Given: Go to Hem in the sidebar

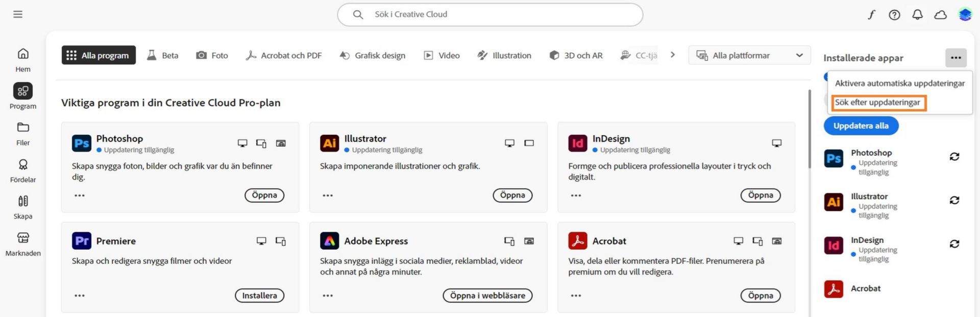Looking at the screenshot, I should point(23,60).
